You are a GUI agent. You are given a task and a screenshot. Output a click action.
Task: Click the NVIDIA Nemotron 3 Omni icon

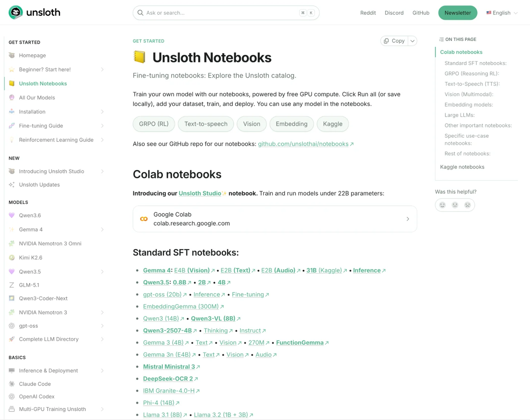12,244
